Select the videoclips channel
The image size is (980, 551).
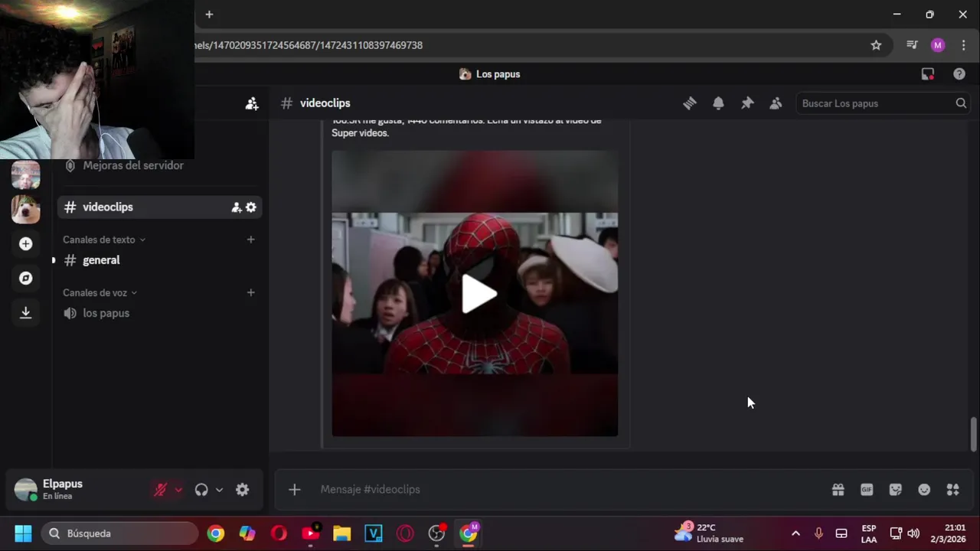[x=108, y=207]
